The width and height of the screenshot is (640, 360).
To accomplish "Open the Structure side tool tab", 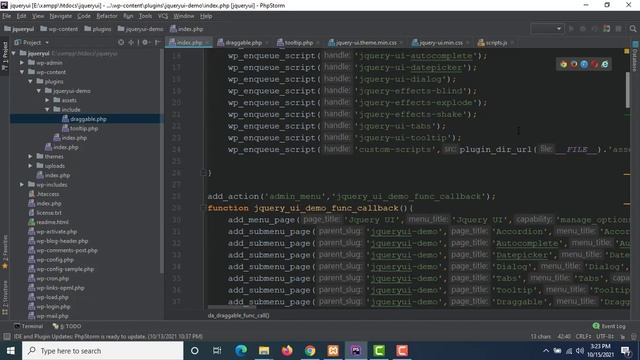I will coord(5,298).
